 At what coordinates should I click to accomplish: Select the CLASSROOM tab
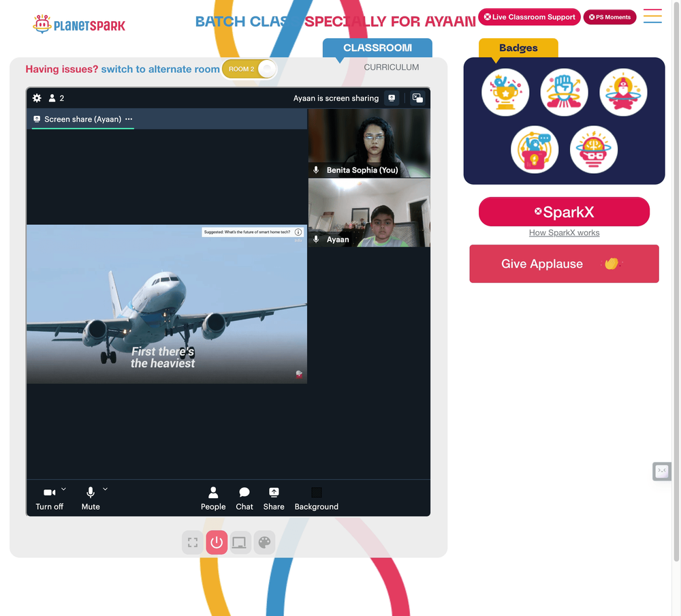click(377, 48)
